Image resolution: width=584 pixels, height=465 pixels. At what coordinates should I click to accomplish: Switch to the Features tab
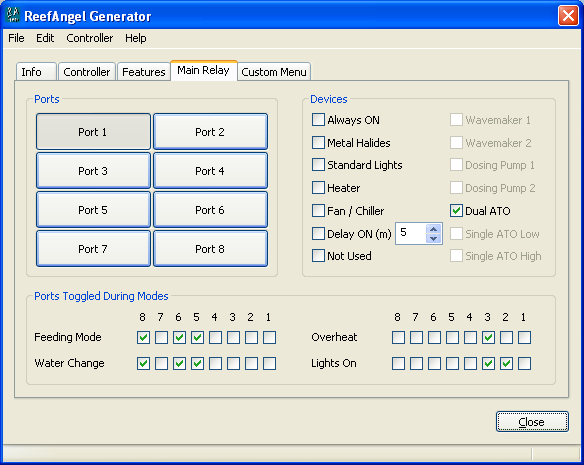[143, 72]
